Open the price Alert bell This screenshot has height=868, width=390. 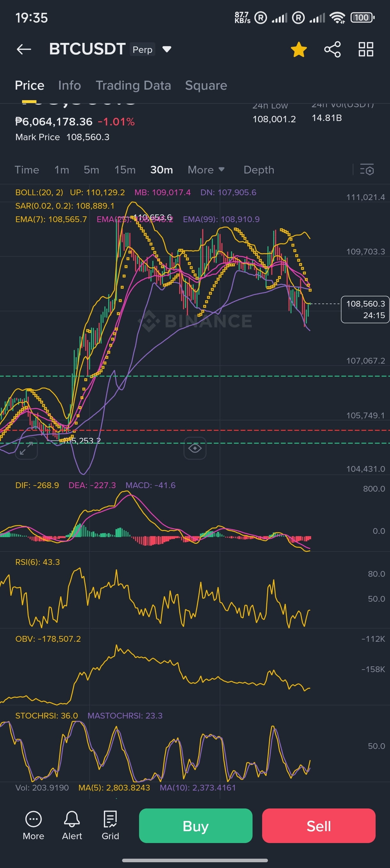tap(72, 825)
